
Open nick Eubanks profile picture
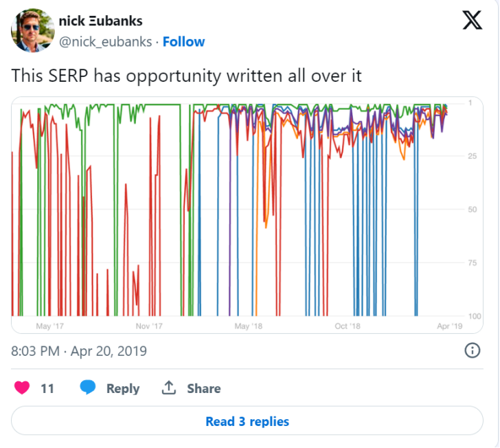click(x=33, y=31)
